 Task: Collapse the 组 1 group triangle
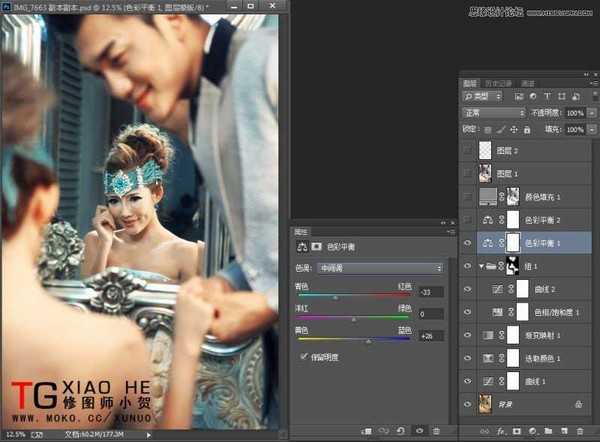[479, 265]
